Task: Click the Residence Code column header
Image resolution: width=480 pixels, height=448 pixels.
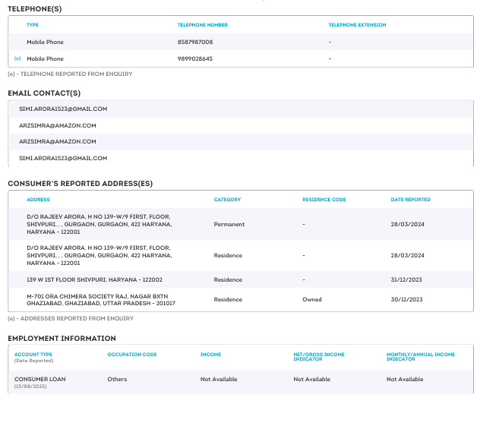Action: click(324, 200)
